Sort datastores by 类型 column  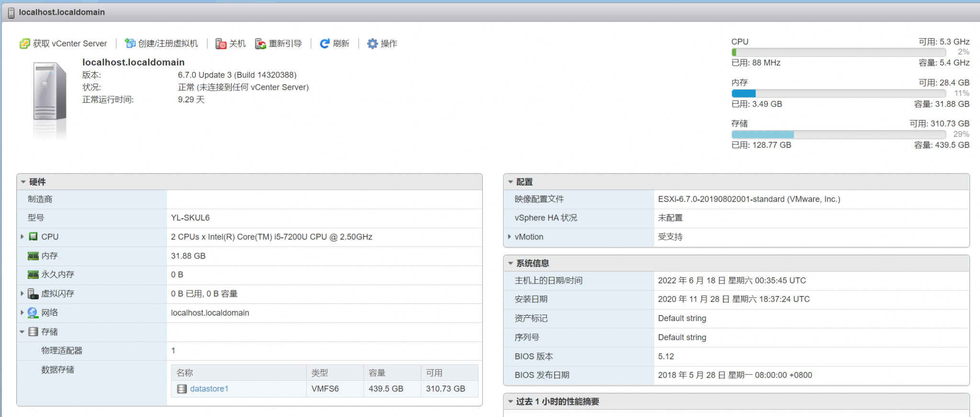(x=335, y=373)
